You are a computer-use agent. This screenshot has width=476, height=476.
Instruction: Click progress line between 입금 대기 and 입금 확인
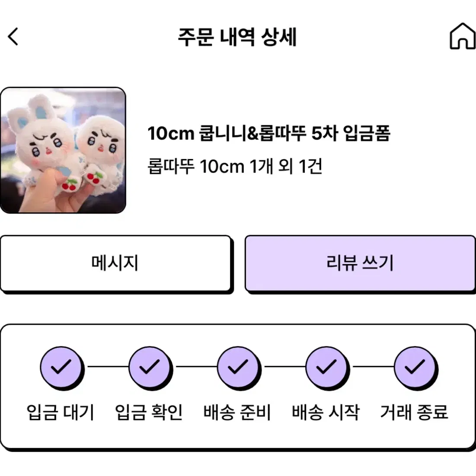click(108, 367)
